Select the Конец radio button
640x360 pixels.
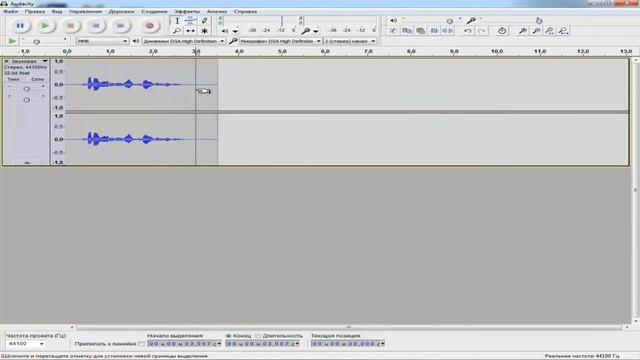(x=229, y=336)
